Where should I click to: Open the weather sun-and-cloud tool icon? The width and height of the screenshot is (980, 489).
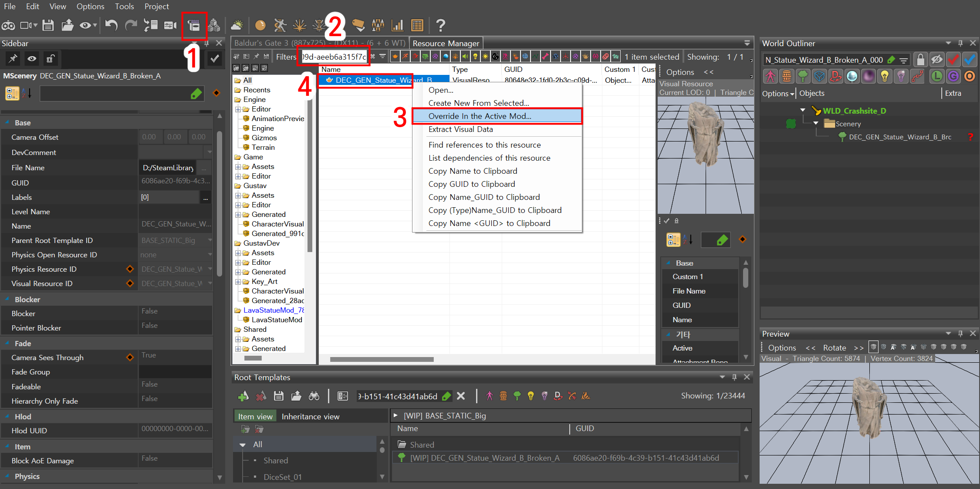[237, 26]
